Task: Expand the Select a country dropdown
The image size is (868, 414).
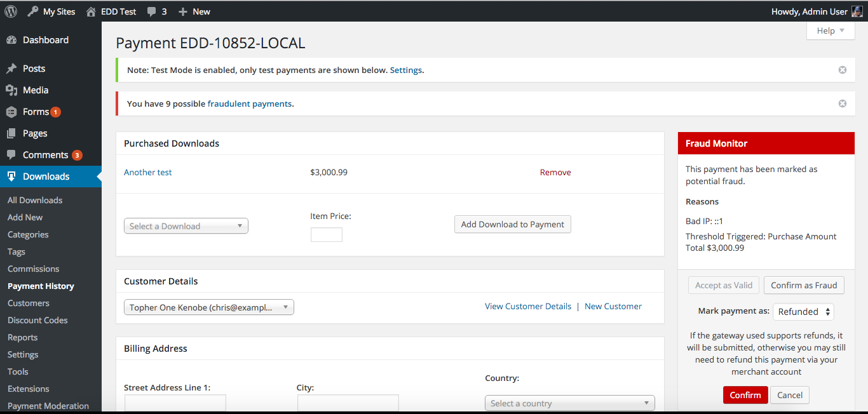Action: pyautogui.click(x=569, y=403)
